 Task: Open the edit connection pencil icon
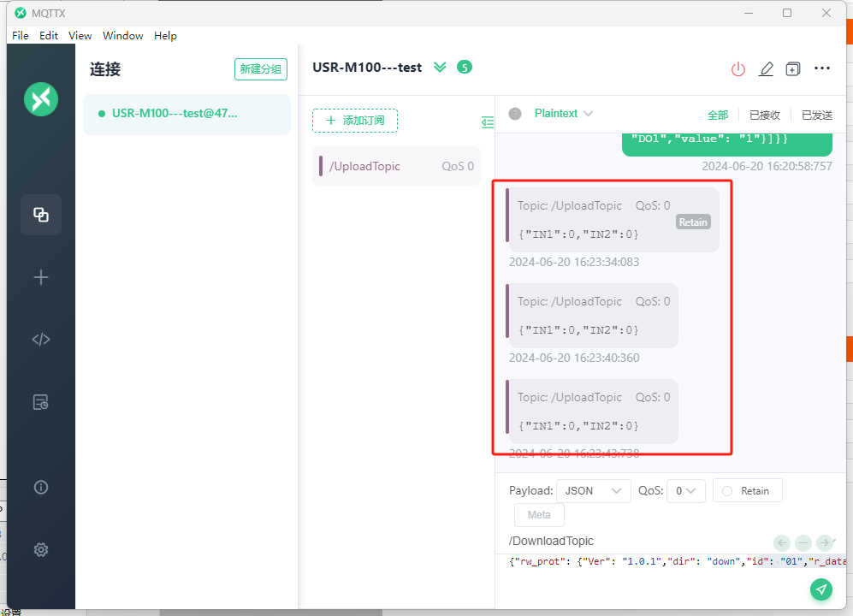tap(766, 69)
